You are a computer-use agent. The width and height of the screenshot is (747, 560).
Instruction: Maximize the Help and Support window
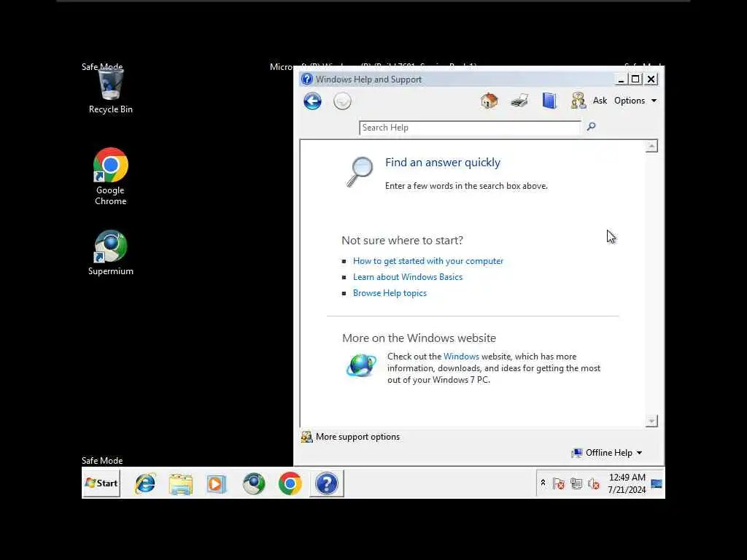[635, 79]
